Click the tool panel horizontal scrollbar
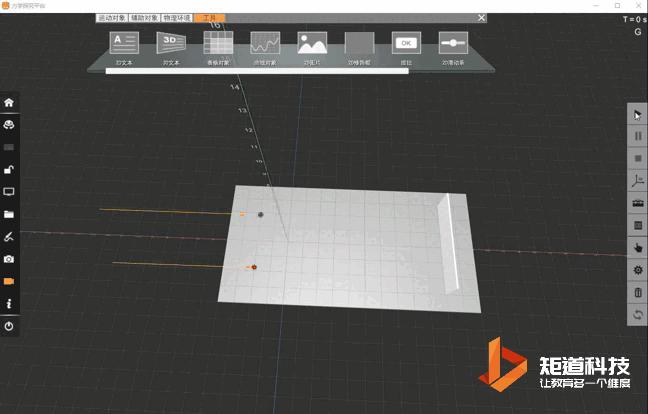The height and width of the screenshot is (414, 648). coord(257,71)
